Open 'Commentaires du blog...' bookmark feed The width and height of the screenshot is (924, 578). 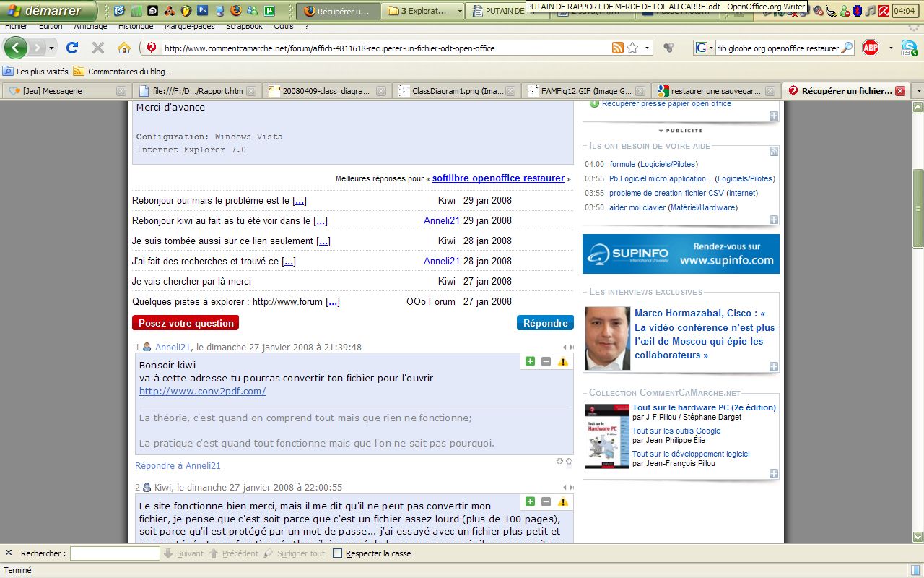[123, 72]
